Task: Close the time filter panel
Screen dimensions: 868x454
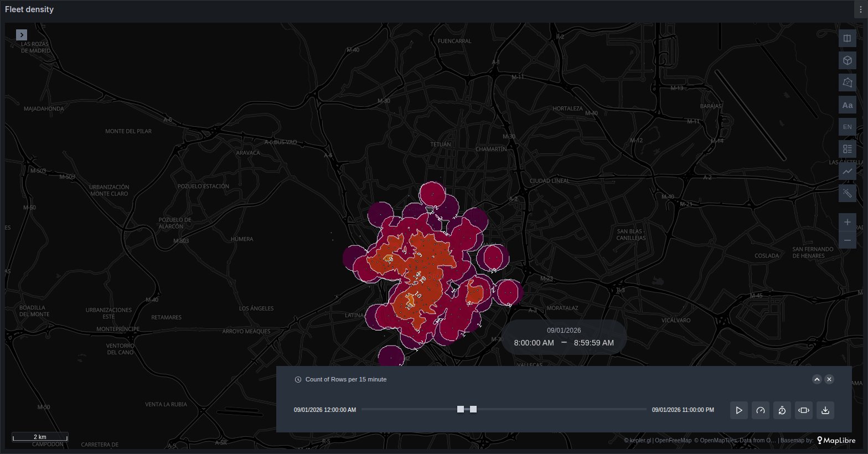Action: (829, 379)
